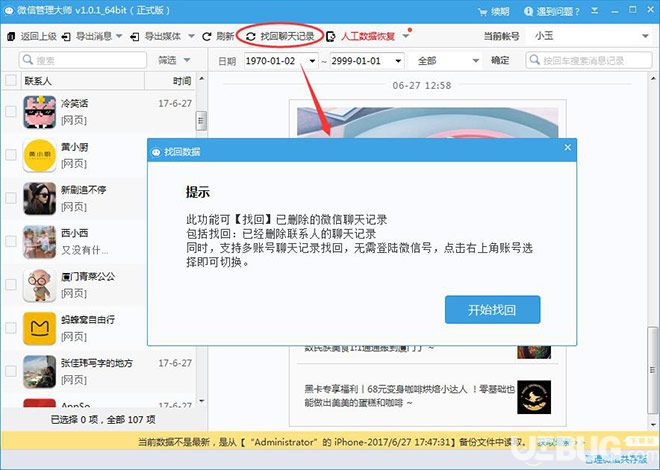Click the contact search magnifier icon

pos(28,60)
